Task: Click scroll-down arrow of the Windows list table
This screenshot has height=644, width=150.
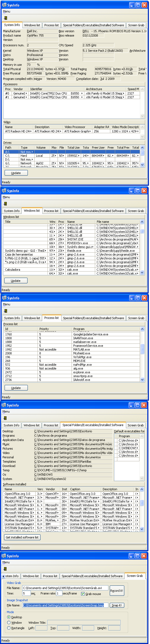Action: pos(142,273)
